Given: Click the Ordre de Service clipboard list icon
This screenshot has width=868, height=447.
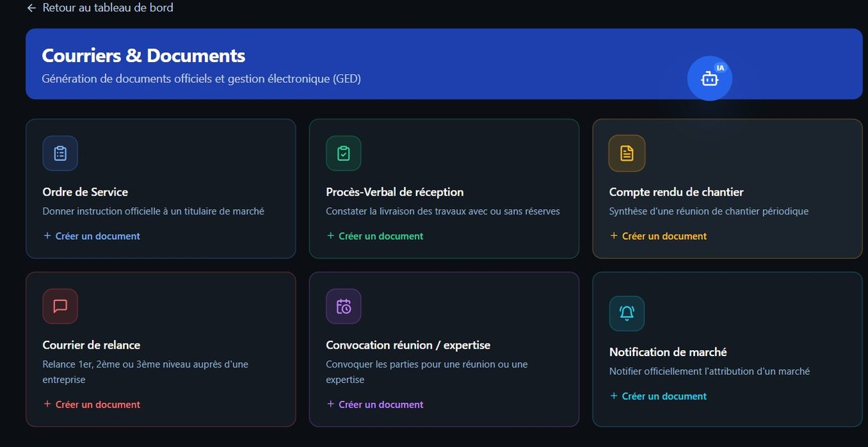Looking at the screenshot, I should [60, 153].
